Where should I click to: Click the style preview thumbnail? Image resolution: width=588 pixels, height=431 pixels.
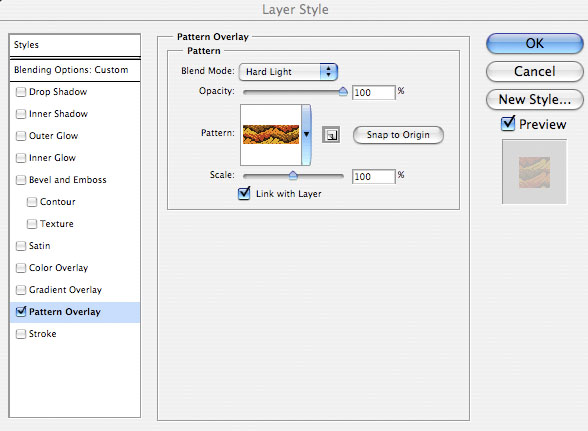(534, 172)
